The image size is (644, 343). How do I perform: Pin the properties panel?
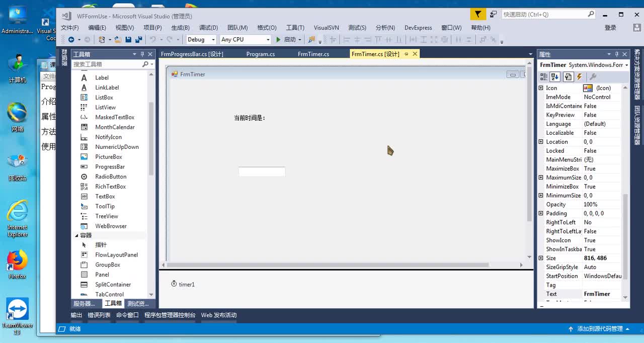[x=617, y=54]
